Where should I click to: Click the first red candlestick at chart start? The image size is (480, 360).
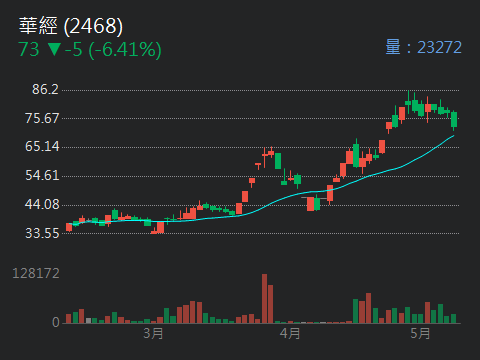pos(69,227)
